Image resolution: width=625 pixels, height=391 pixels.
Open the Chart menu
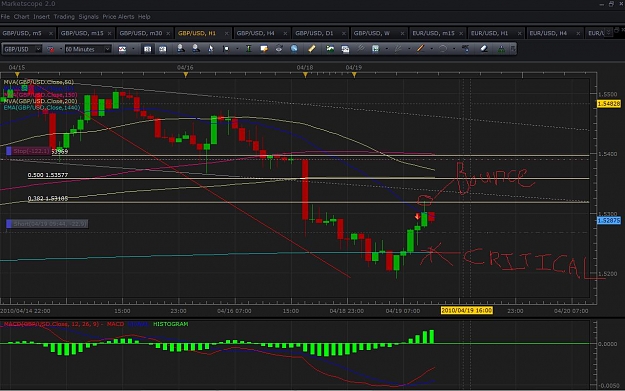(22, 17)
